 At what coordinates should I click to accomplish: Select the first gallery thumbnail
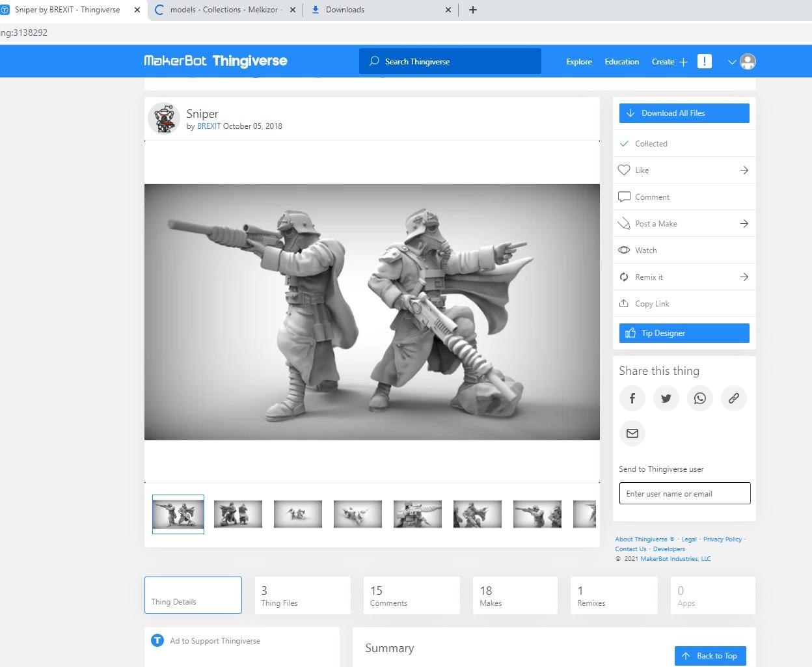pos(178,513)
